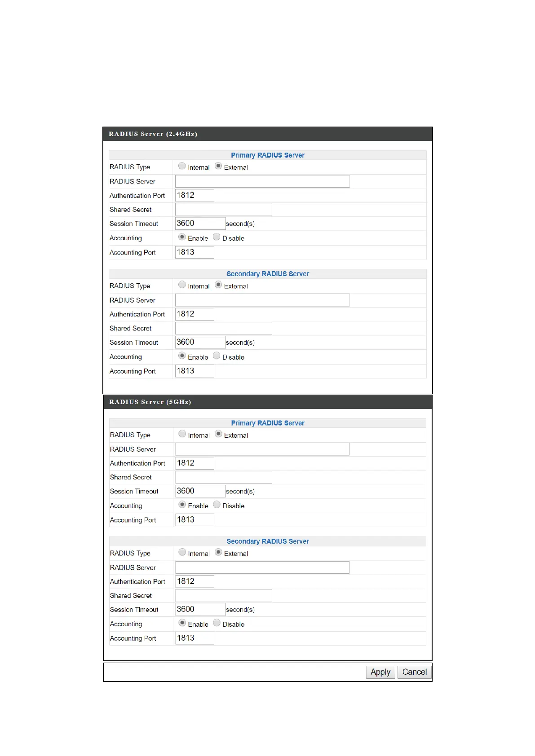This screenshot has width=535, height=756.
Task: Edit 5GHz secondary Session Timeout field
Action: [x=200, y=610]
